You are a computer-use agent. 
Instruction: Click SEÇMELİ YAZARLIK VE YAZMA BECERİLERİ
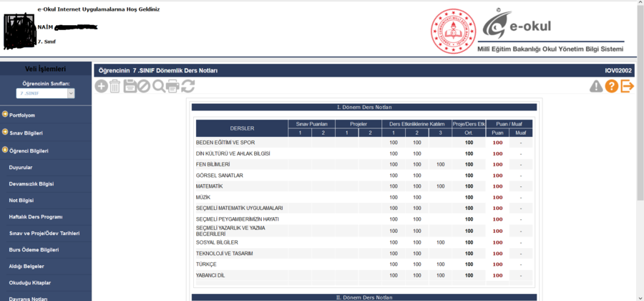click(x=230, y=231)
